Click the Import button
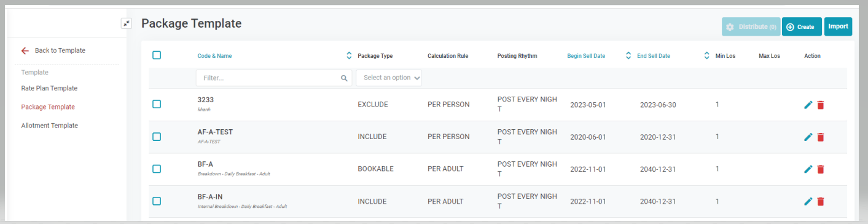This screenshot has width=868, height=224. [x=839, y=26]
